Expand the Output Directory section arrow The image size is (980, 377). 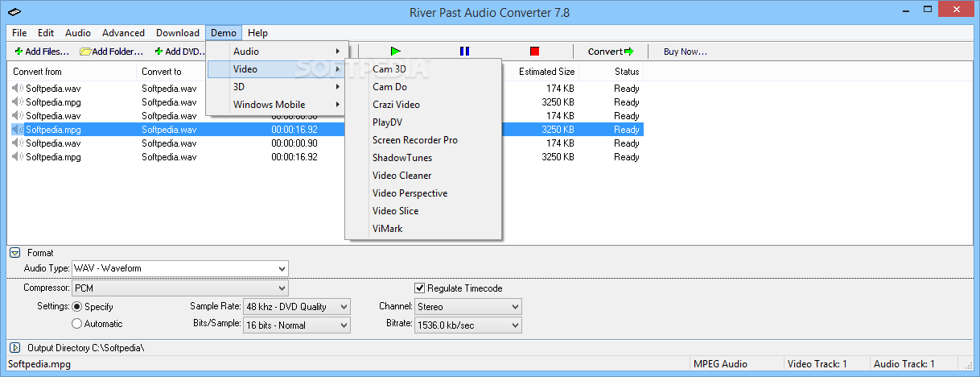point(15,348)
